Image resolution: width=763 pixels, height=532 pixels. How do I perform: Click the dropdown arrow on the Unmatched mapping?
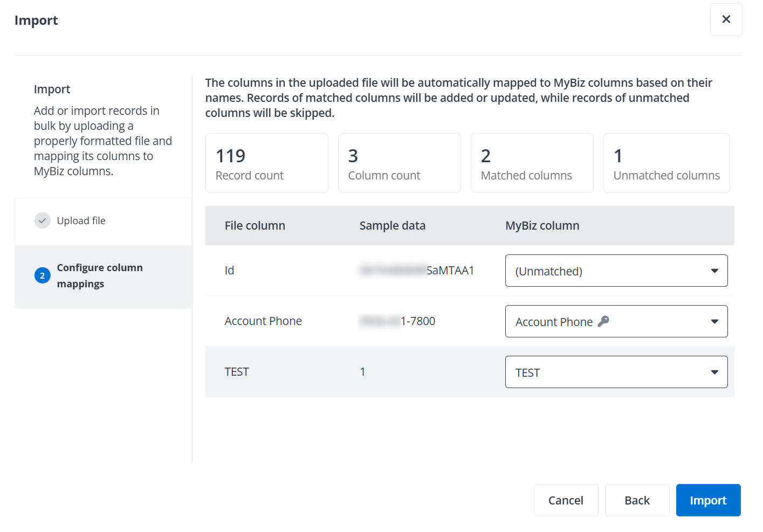tap(715, 271)
